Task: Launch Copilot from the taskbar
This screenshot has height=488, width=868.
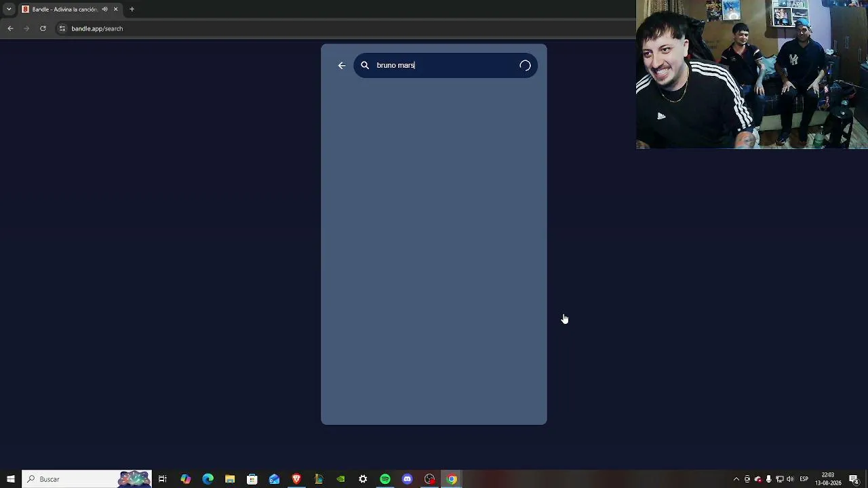Action: coord(185,479)
